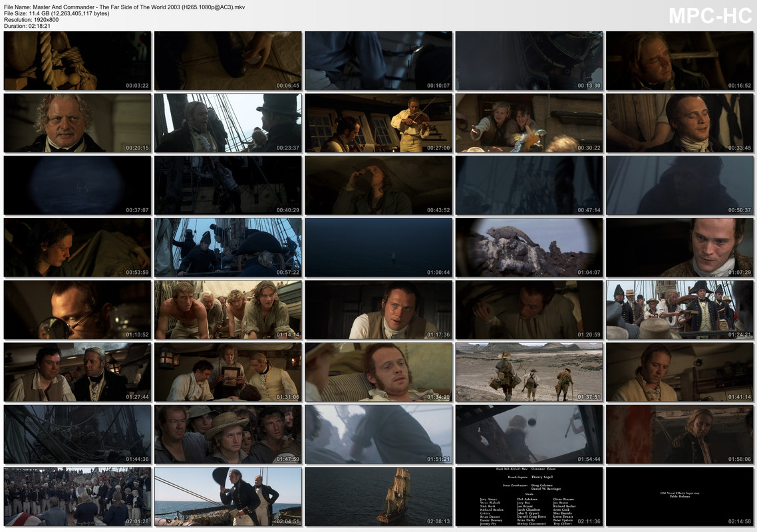757x532 pixels.
Task: Select the shirtless sailors frame at 01:14:14
Action: (x=228, y=310)
